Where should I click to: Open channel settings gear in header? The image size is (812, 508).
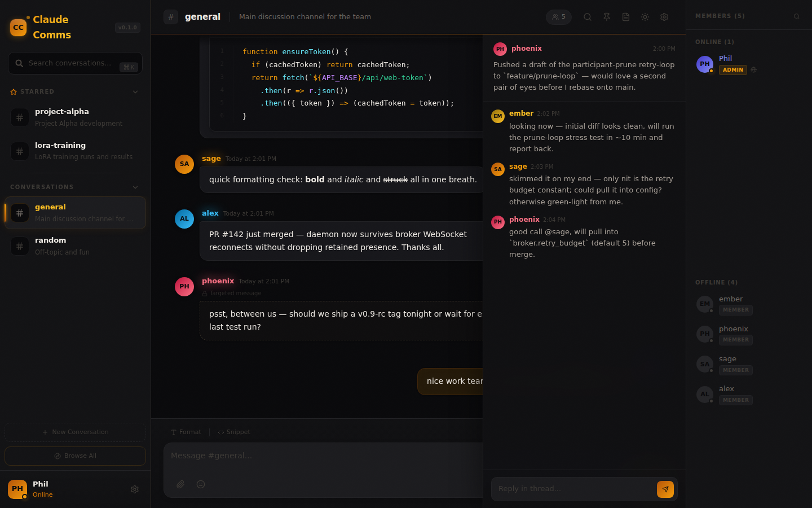pyautogui.click(x=664, y=17)
